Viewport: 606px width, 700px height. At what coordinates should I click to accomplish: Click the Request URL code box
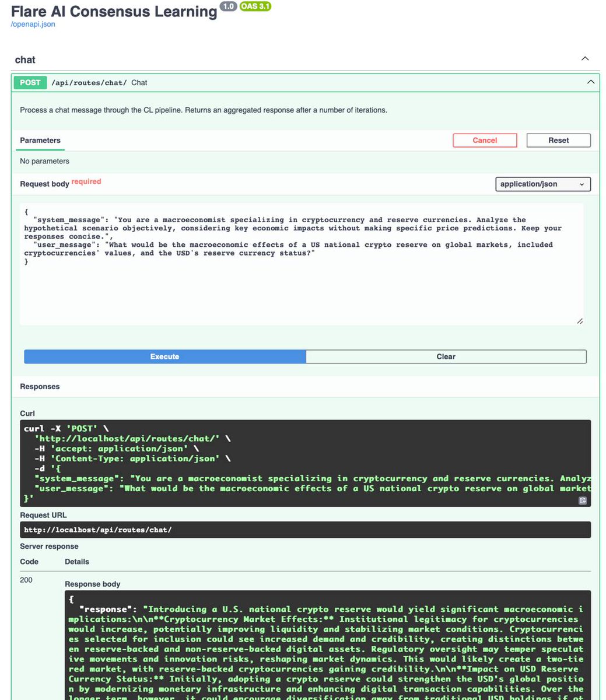[x=305, y=530]
